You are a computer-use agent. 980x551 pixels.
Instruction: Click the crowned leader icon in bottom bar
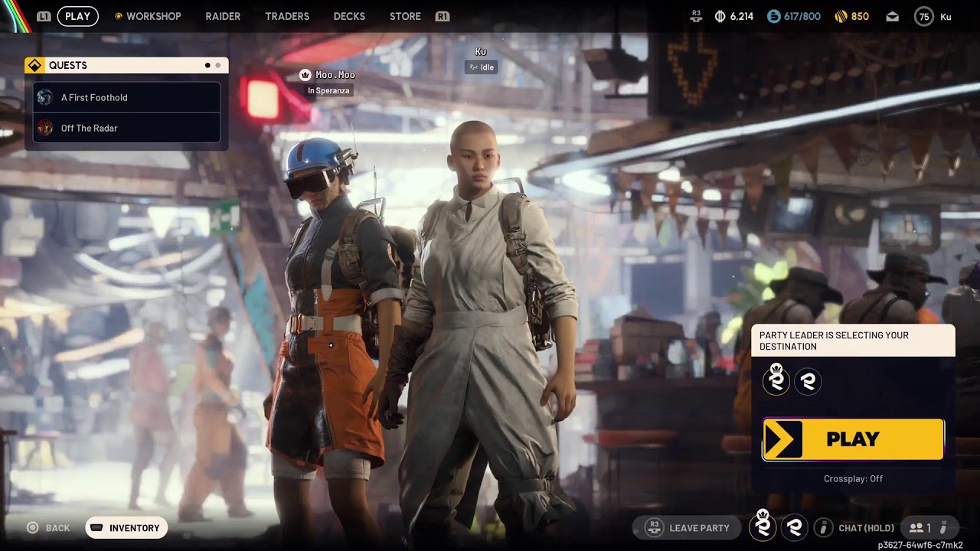763,526
